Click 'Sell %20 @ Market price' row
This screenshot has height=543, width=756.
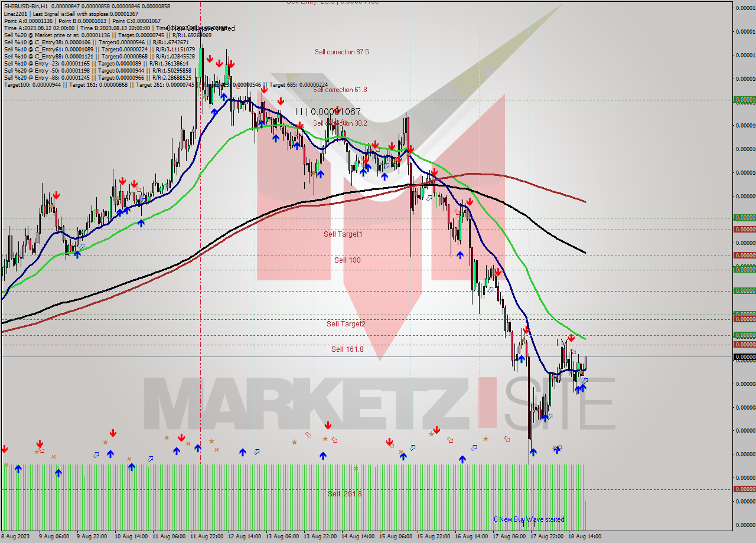pos(107,35)
